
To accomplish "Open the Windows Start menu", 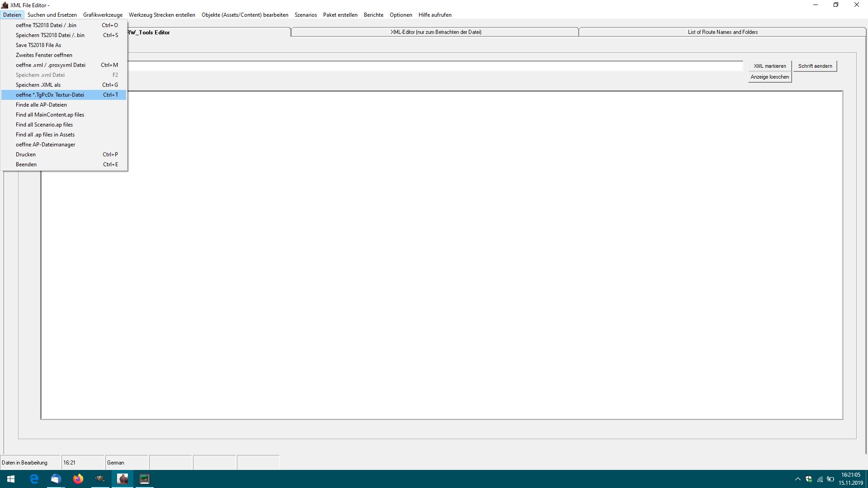I will [x=11, y=479].
